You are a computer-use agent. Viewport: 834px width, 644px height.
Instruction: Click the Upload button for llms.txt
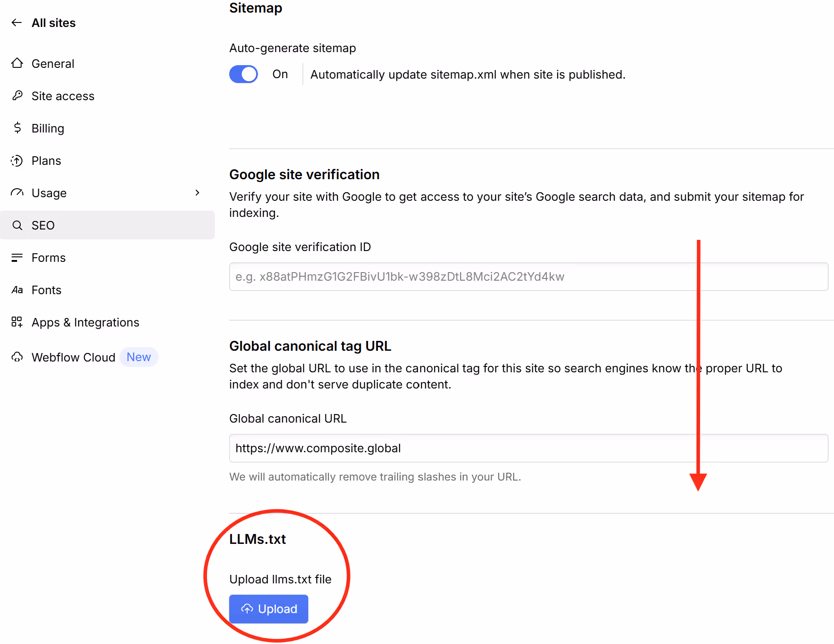click(x=268, y=609)
